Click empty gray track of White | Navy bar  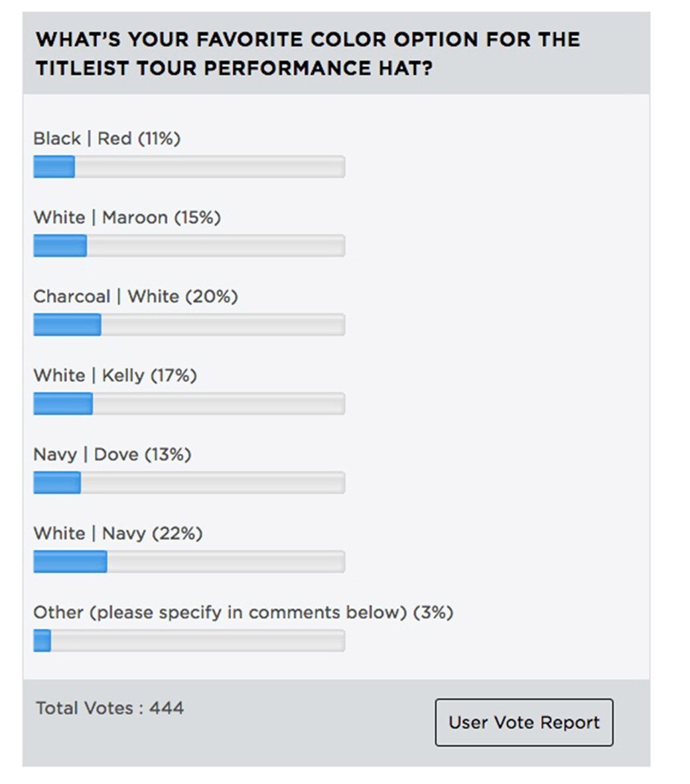click(226, 562)
